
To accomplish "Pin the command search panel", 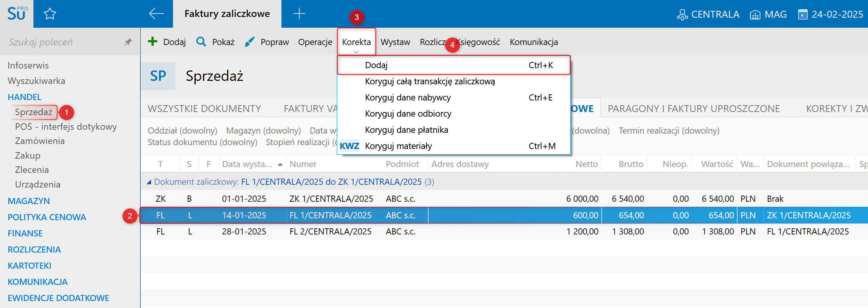I will pyautogui.click(x=128, y=42).
